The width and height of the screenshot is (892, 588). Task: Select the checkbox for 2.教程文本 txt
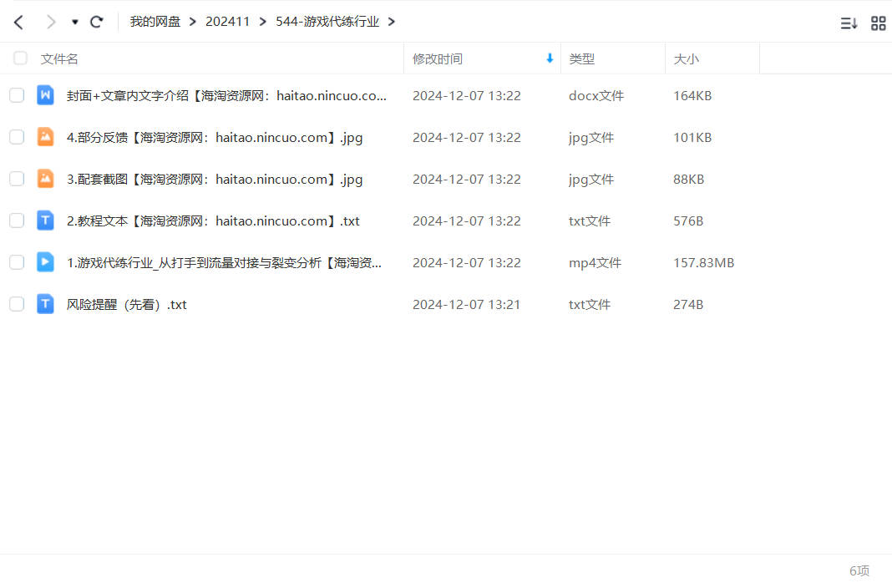(17, 220)
